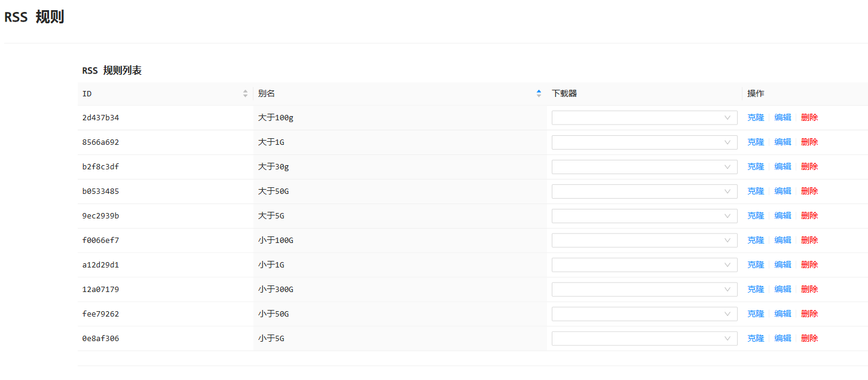Image resolution: width=868 pixels, height=380 pixels.
Task: Open downloader dropdown for 小于5G rule
Action: (644, 339)
